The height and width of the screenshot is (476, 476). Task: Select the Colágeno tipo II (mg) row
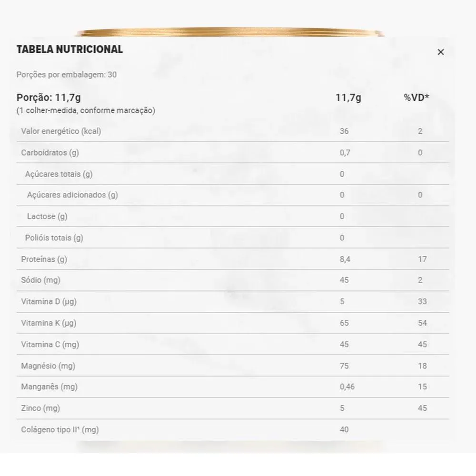(233, 430)
